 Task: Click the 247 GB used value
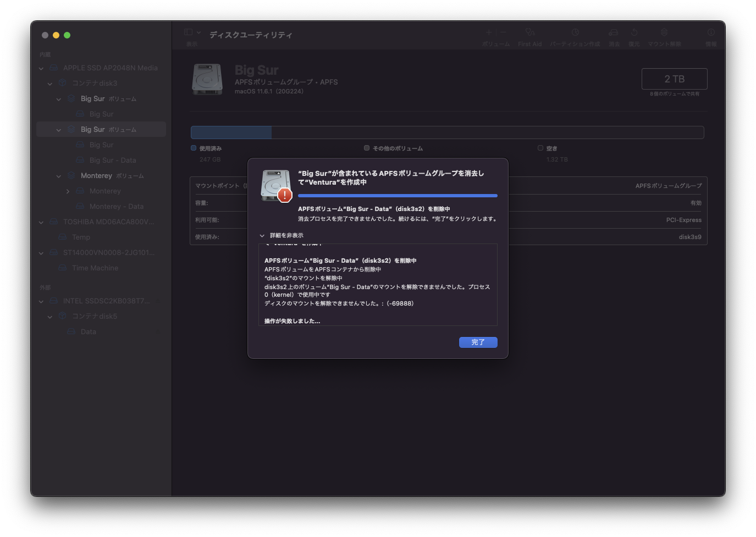pos(210,159)
